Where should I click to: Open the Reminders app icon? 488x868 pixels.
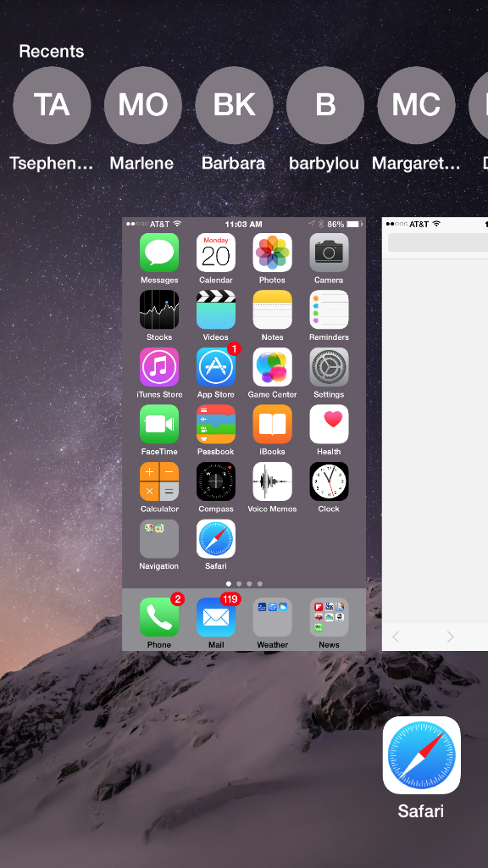pos(329,309)
